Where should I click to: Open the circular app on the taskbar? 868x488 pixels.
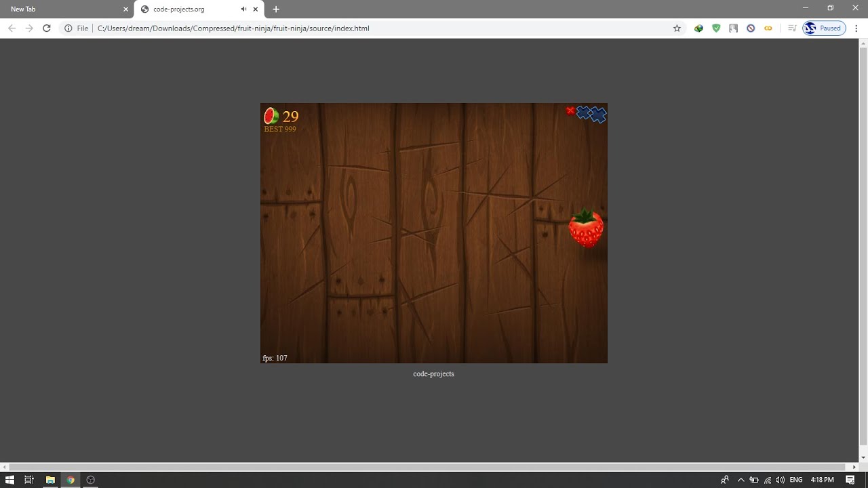pyautogui.click(x=90, y=480)
